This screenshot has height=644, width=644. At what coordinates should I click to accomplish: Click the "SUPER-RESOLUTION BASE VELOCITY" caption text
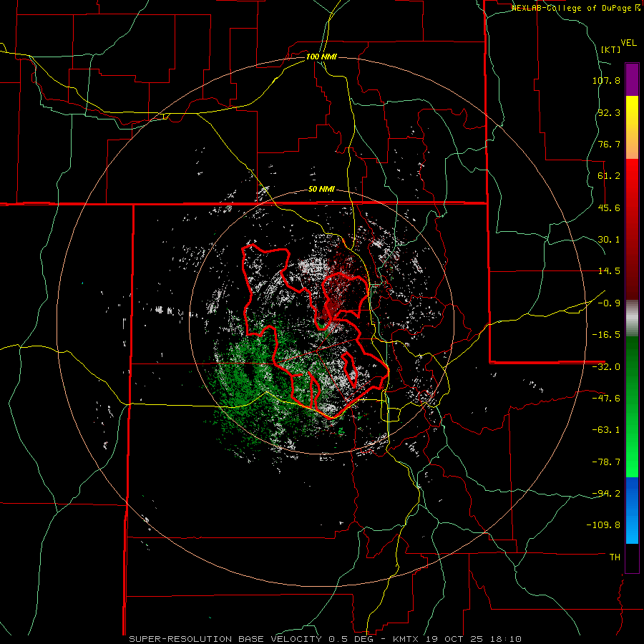225,639
